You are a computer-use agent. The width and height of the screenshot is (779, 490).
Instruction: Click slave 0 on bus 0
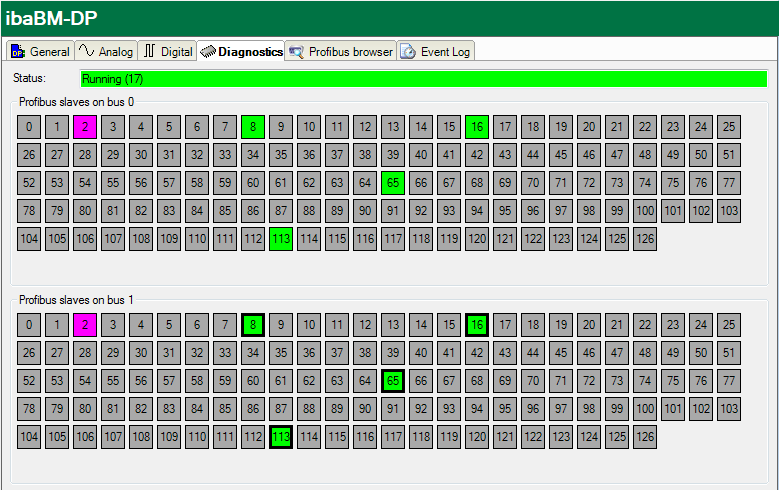pos(29,127)
